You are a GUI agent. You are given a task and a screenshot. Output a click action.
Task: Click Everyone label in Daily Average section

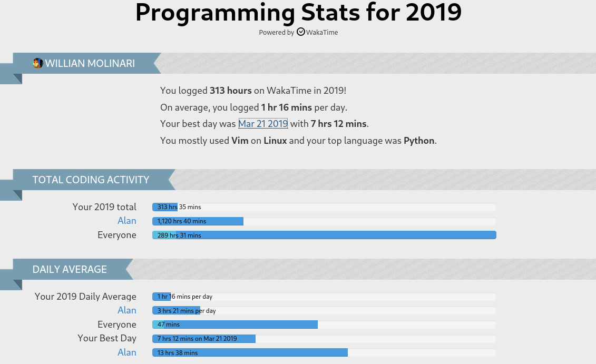(117, 324)
